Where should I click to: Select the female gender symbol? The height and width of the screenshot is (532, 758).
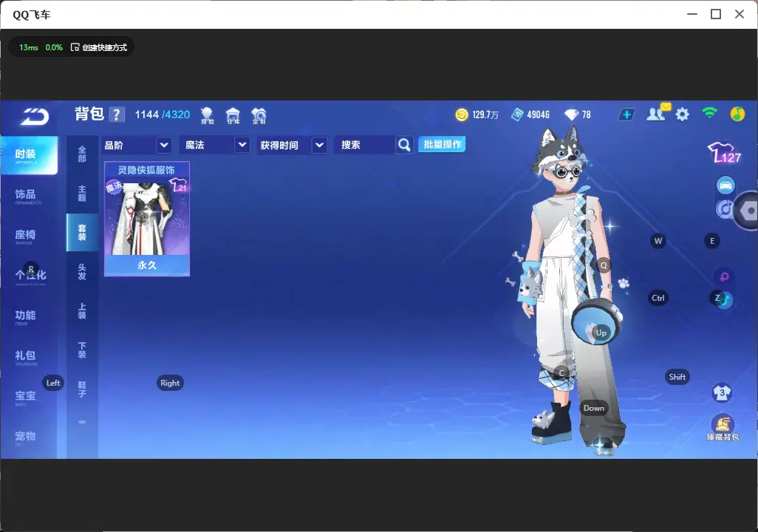[724, 276]
